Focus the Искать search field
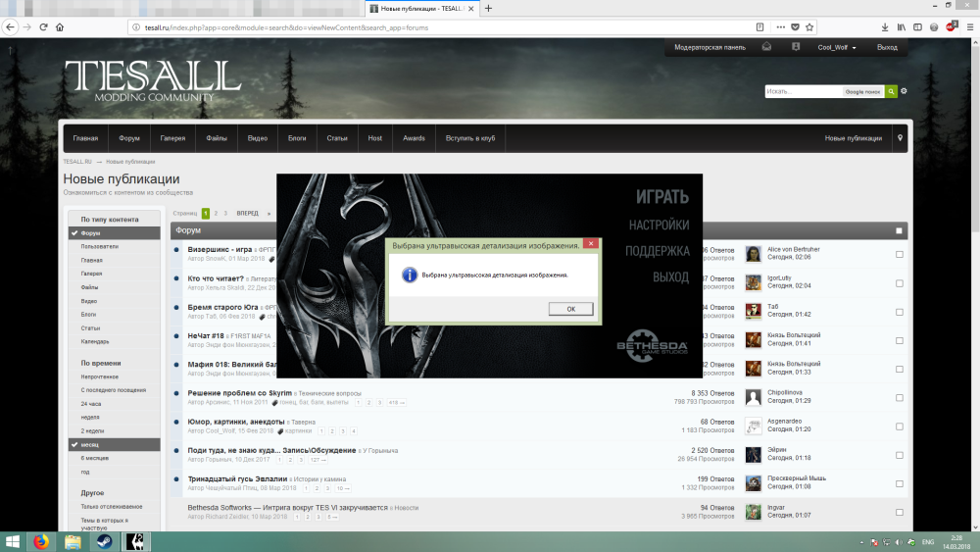 tap(804, 91)
